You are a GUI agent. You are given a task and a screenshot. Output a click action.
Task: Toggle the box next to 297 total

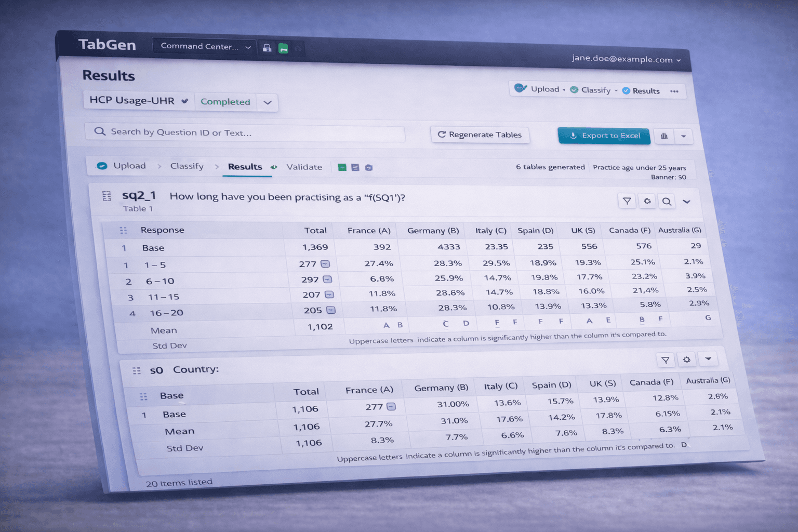coord(327,280)
